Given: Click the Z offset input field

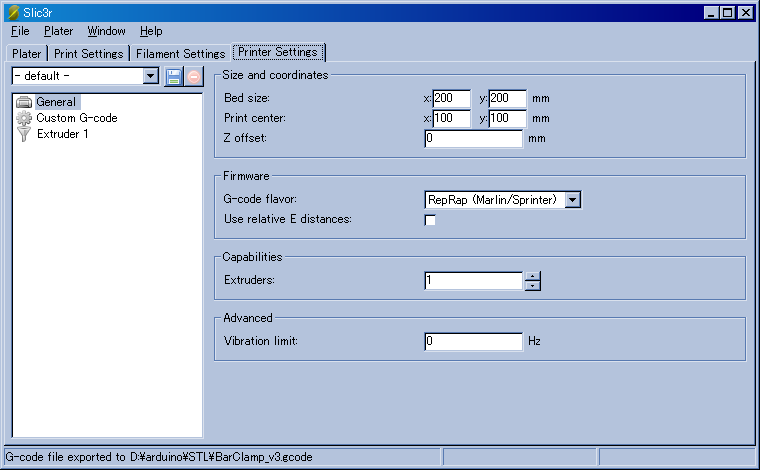Looking at the screenshot, I should coord(473,138).
